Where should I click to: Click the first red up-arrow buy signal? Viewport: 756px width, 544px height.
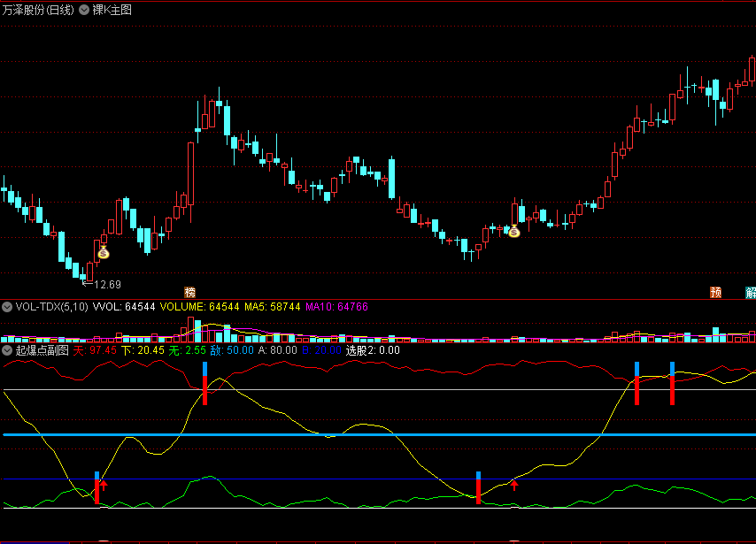point(104,486)
